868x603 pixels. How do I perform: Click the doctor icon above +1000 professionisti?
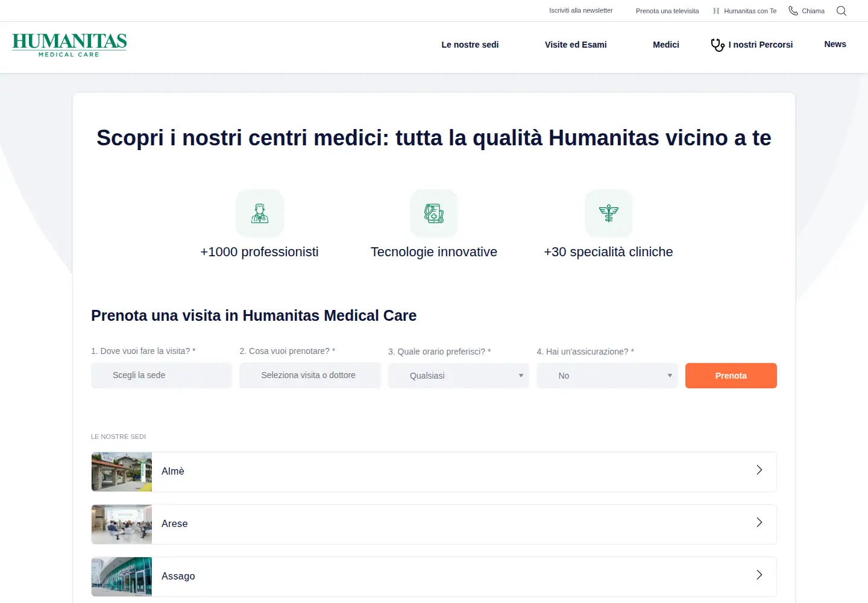[x=260, y=213]
